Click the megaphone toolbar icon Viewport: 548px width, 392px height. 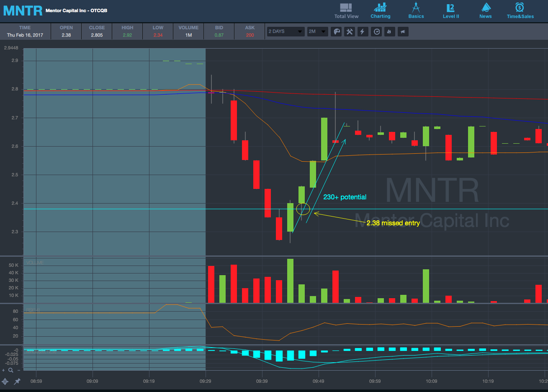403,32
